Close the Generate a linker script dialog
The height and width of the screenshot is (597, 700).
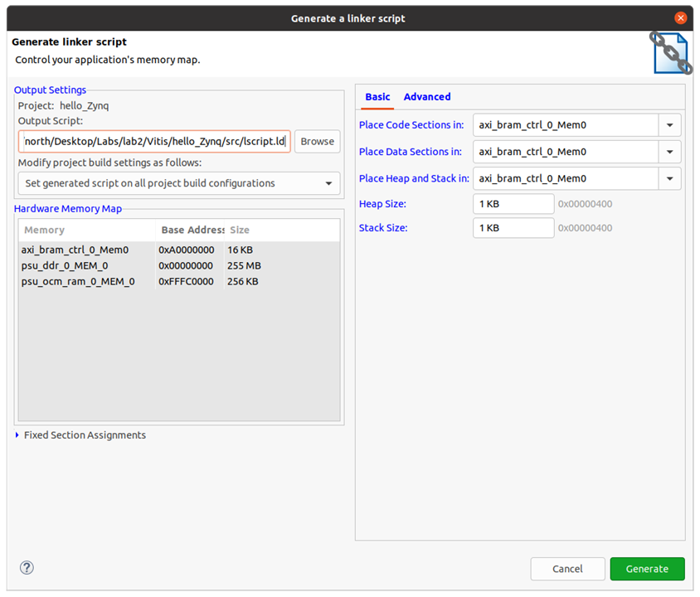click(680, 17)
